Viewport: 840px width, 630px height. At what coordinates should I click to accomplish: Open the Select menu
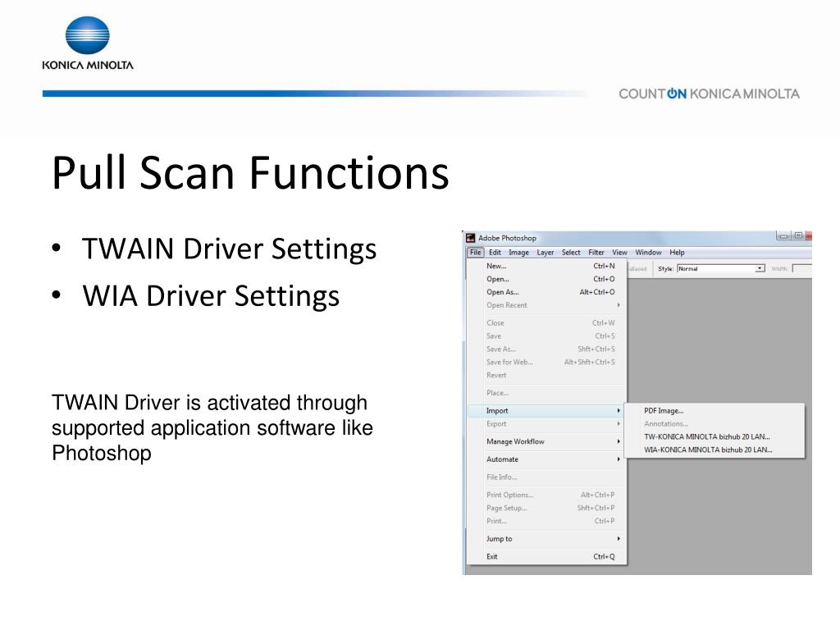point(571,253)
